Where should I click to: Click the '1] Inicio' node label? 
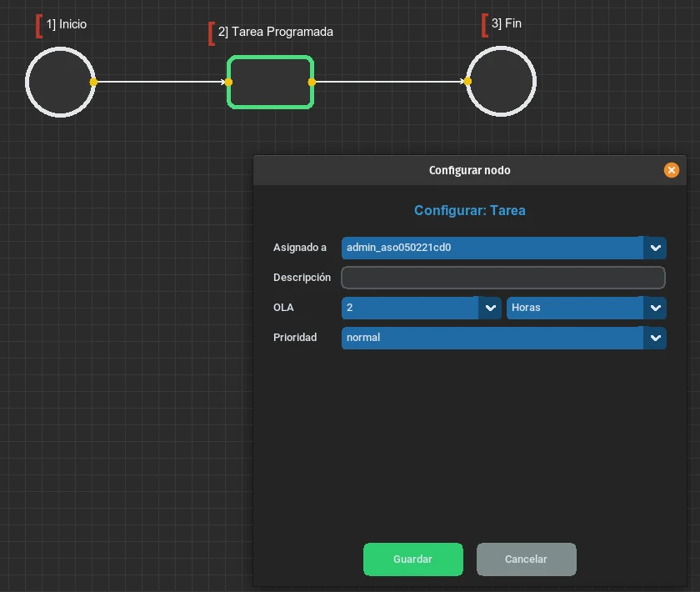[66, 24]
